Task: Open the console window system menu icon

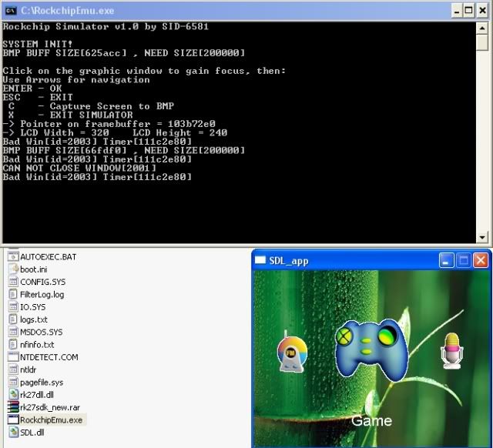Action: (x=11, y=10)
